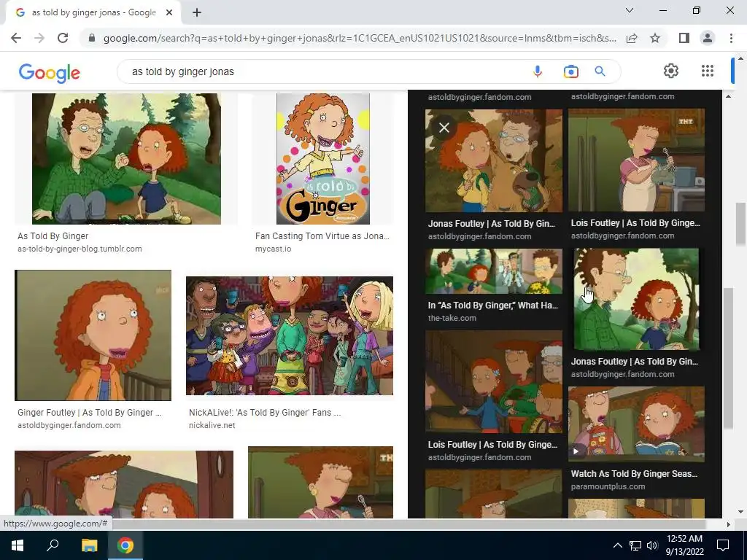Click the horizontal scrollbar right arrow

[x=728, y=524]
